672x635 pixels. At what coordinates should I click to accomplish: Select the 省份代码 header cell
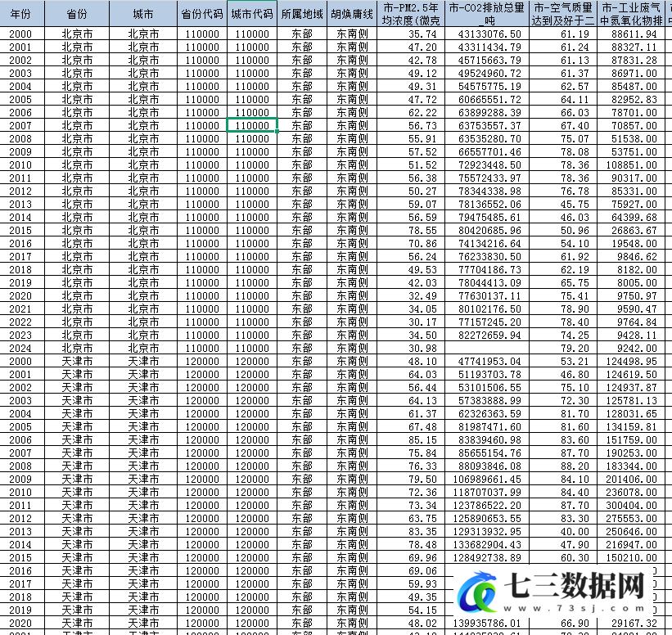coord(202,14)
